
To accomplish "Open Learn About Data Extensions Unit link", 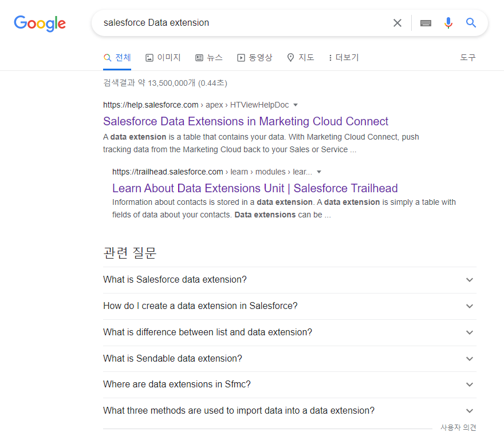I will coord(255,188).
